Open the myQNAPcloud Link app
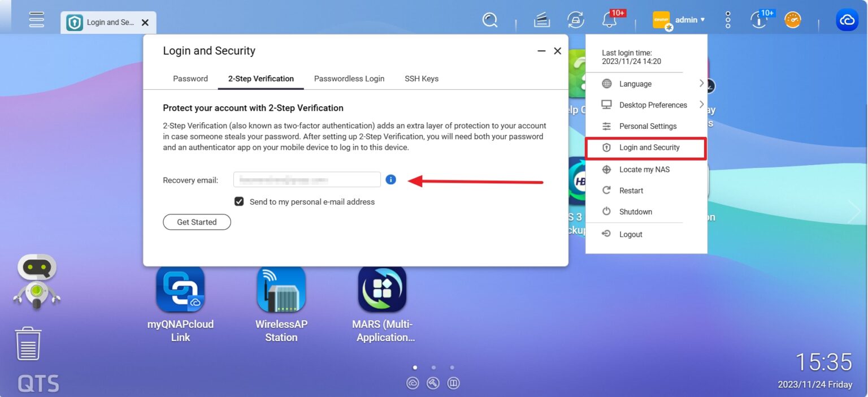This screenshot has width=868, height=397. coord(180,289)
